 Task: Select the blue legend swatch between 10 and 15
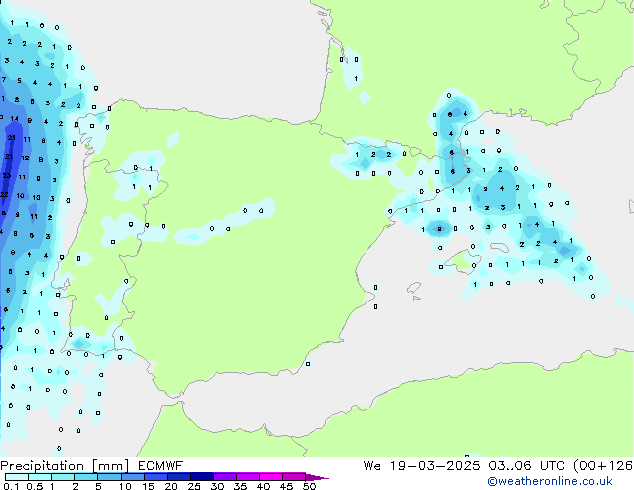[132, 477]
